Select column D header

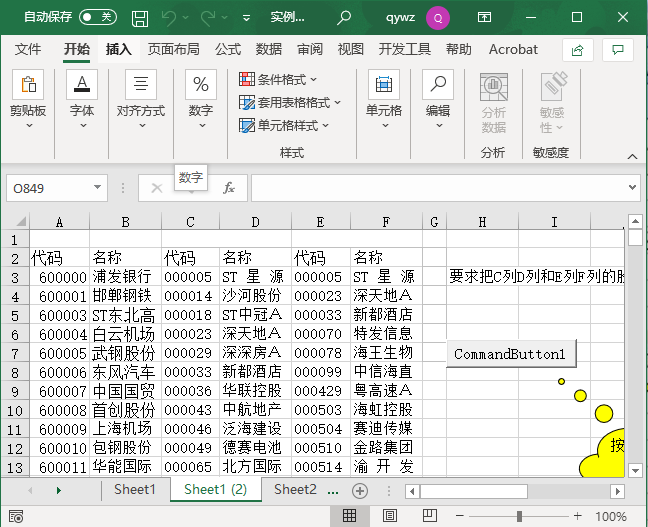(255, 222)
